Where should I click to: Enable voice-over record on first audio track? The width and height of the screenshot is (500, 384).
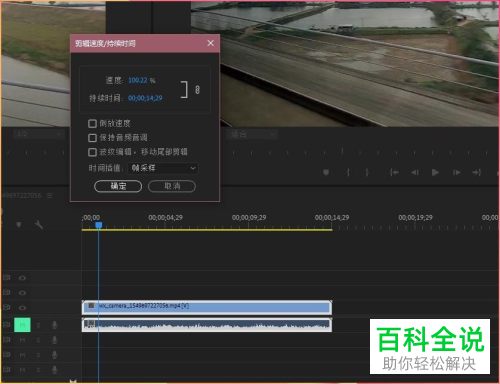(x=54, y=325)
